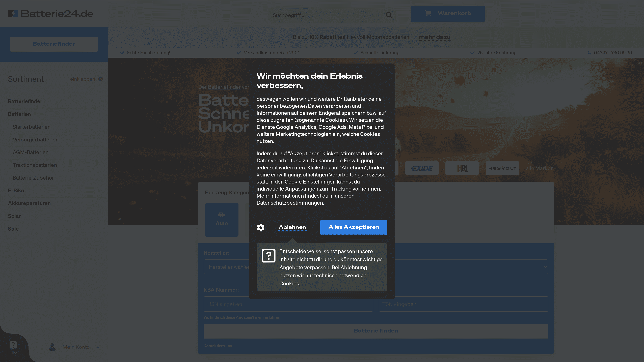Click the downward chevron on the hero banner
Screen dimensions: 644x362
(205, 154)
